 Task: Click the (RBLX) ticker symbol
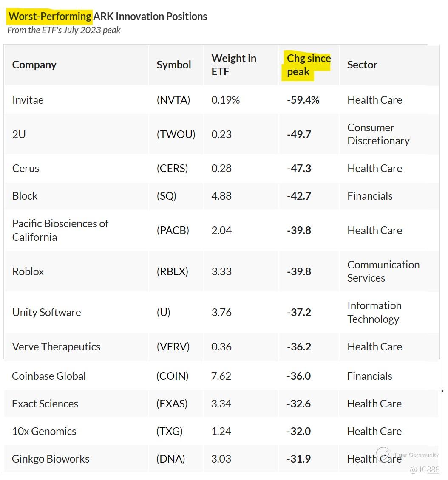click(172, 271)
